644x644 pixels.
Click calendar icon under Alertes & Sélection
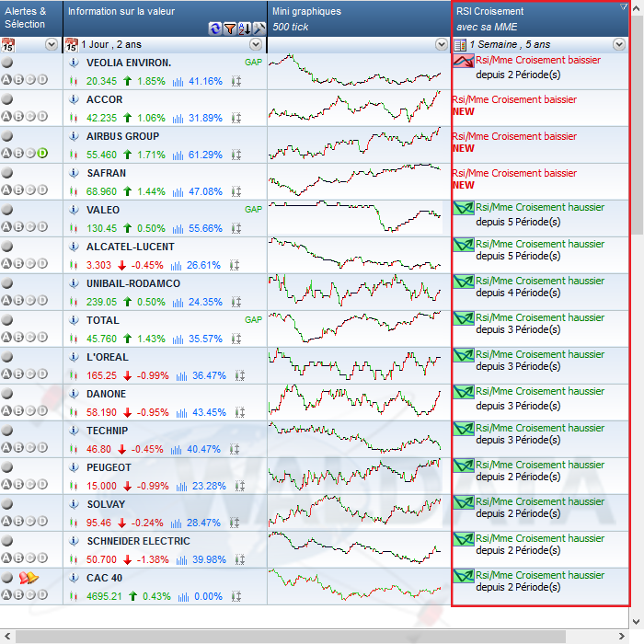click(7, 44)
